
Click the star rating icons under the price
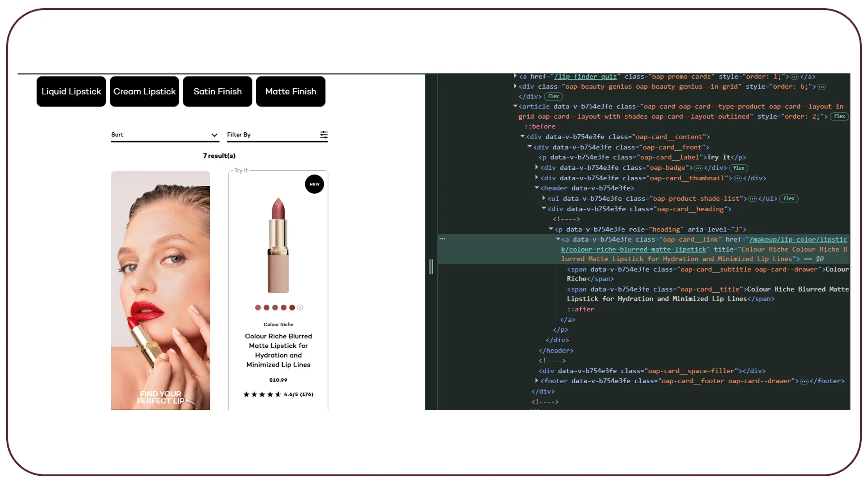(262, 394)
